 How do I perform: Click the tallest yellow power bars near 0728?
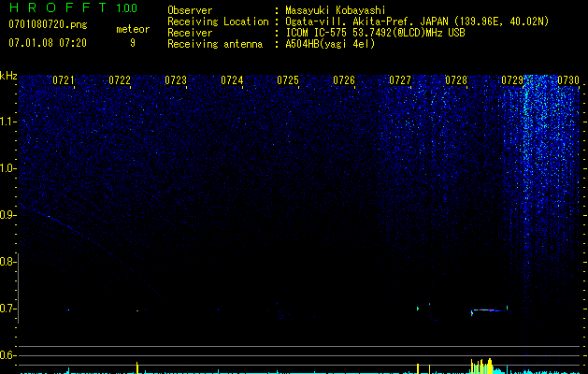pyautogui.click(x=481, y=367)
